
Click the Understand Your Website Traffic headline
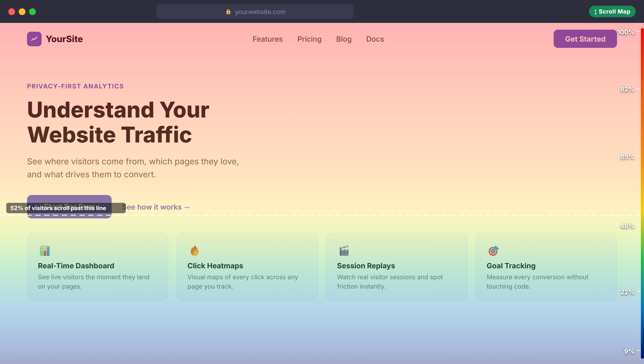point(118,122)
